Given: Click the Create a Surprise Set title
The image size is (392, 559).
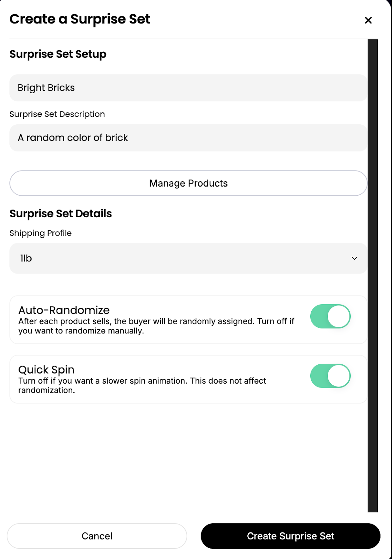Looking at the screenshot, I should pyautogui.click(x=80, y=19).
